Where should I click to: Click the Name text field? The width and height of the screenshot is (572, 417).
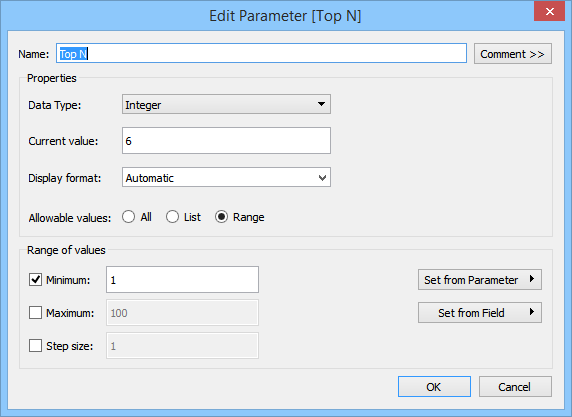point(261,54)
